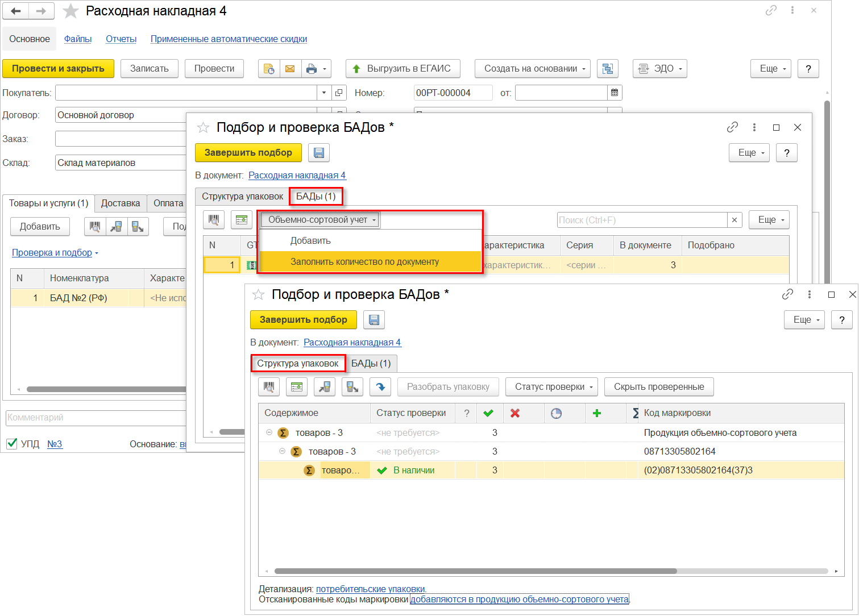Screen dimensions: 859x616
Task: Select the Структура упаковок tab in the background Подбор window
Action: (242, 197)
